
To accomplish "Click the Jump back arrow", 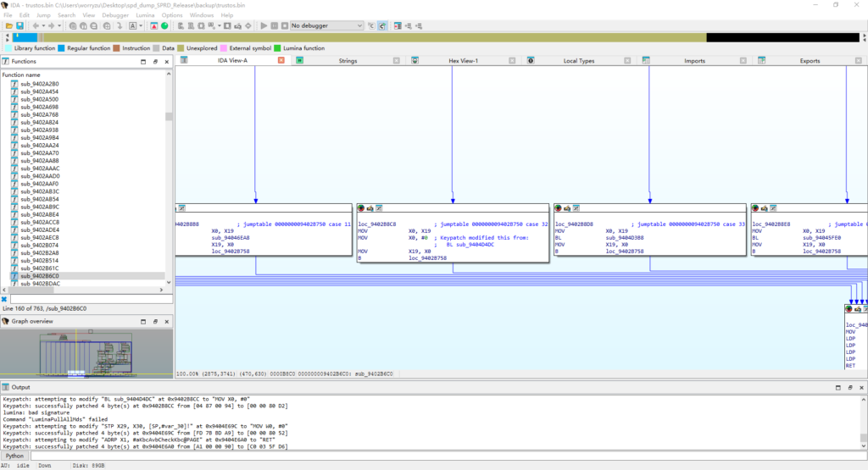I will pos(36,26).
